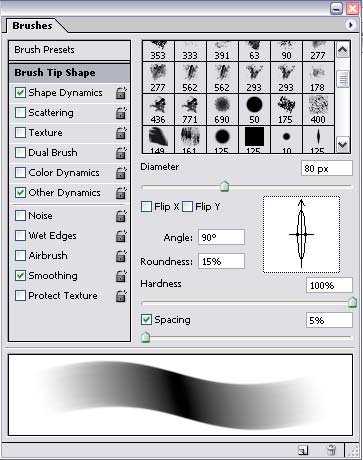Uncheck the Shape Dynamics checkbox
363x460 pixels.
20,93
